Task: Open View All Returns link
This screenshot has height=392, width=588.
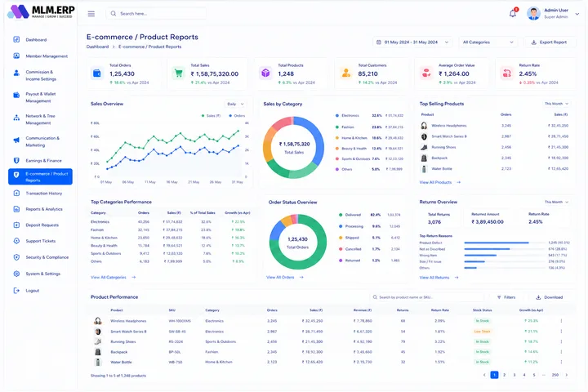Action: coord(439,278)
